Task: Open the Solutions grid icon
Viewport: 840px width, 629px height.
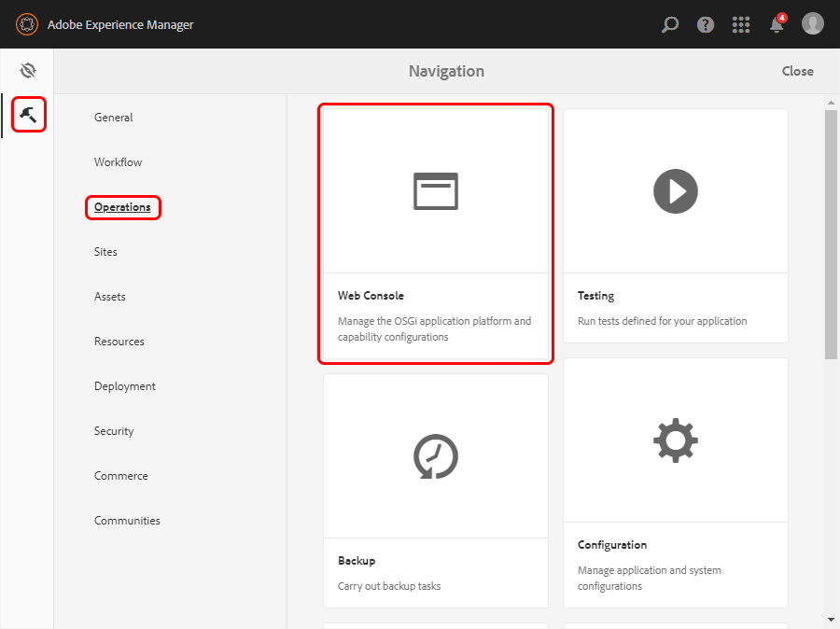Action: (741, 24)
